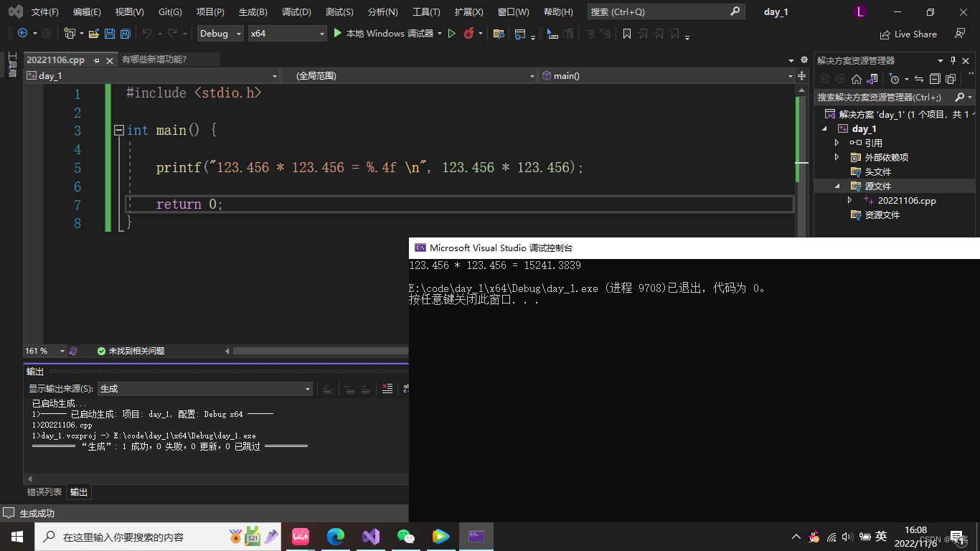This screenshot has height=551, width=980.
Task: Switch input method from 英 in taskbar
Action: click(x=882, y=536)
